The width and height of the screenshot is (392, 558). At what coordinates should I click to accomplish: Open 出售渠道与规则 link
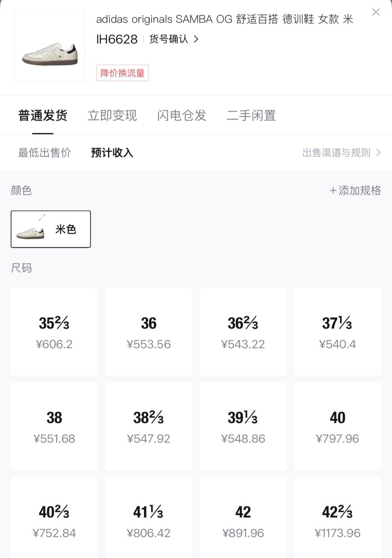[x=341, y=153]
